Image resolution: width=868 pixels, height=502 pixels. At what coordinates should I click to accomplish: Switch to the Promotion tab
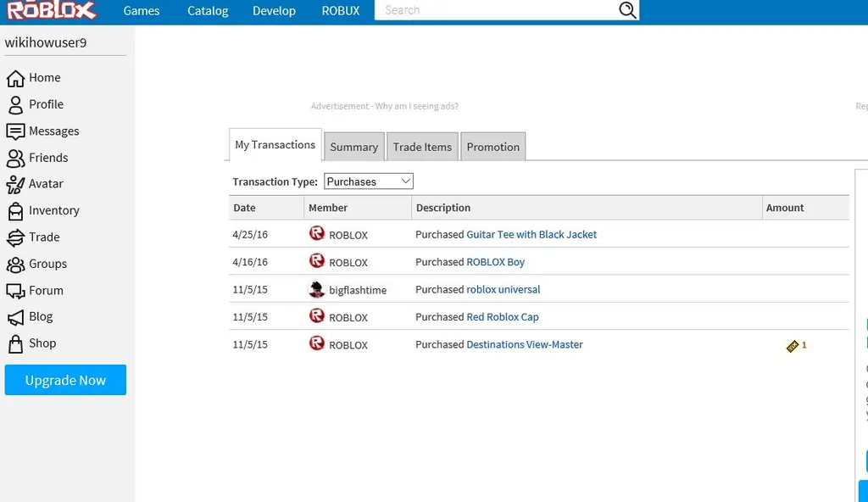(492, 147)
